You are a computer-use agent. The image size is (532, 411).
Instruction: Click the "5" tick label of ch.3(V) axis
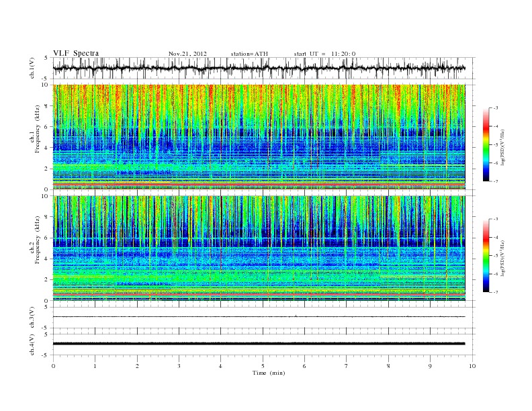pos(47,307)
